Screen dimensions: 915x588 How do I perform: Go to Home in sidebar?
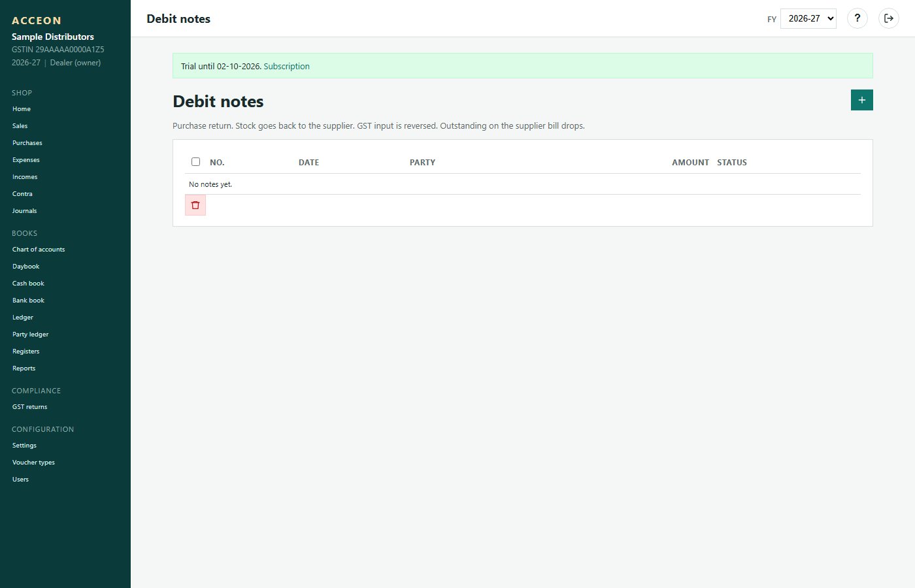[x=22, y=109]
